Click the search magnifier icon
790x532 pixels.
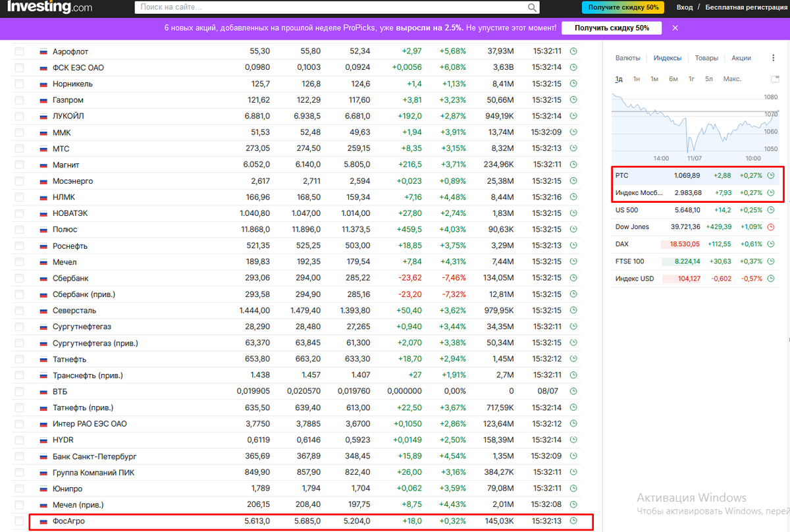tap(533, 7)
